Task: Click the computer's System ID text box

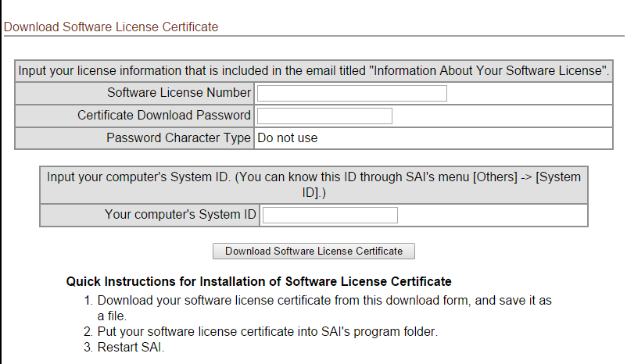Action: 330,215
